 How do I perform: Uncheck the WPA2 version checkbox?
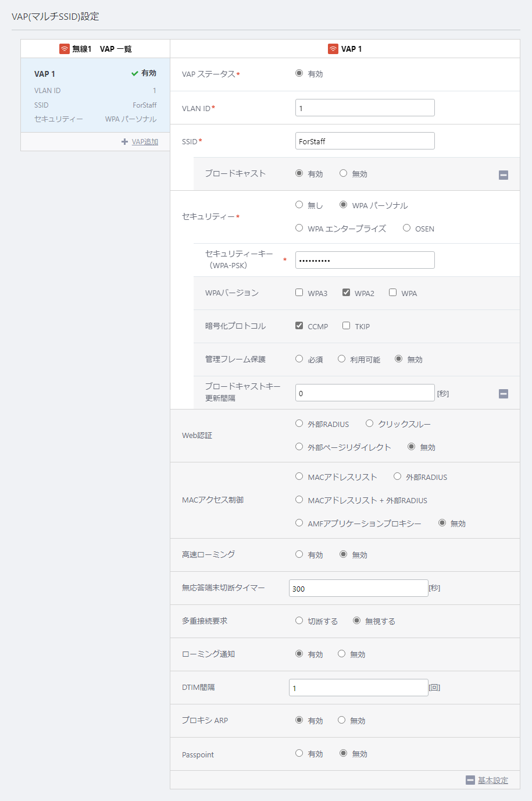point(346,293)
